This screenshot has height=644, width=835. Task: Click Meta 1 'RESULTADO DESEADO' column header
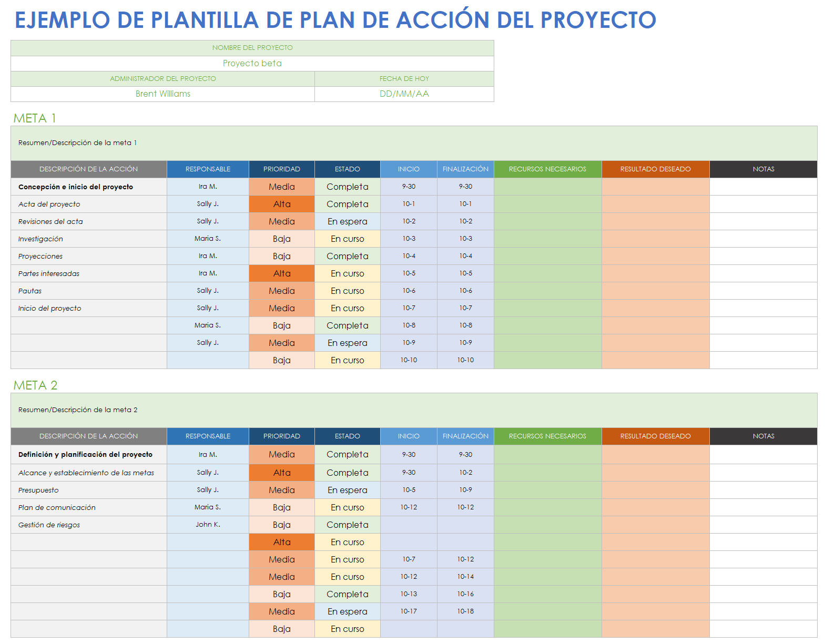pos(656,169)
